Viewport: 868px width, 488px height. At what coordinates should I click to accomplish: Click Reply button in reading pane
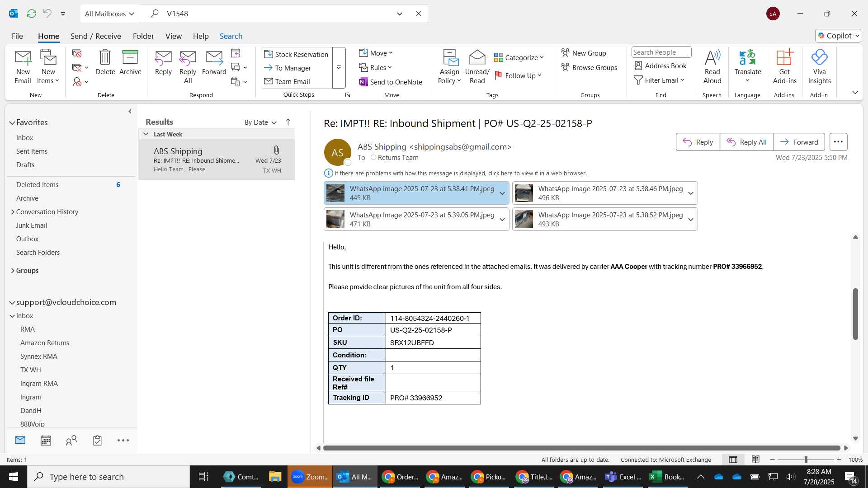[x=698, y=142]
